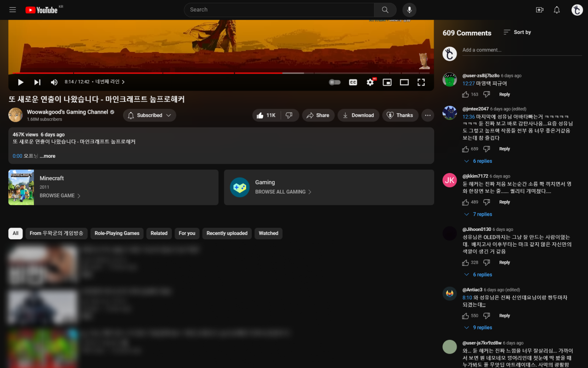Open the Subscribed dropdown
The height and width of the screenshot is (368, 588).
coord(149,115)
